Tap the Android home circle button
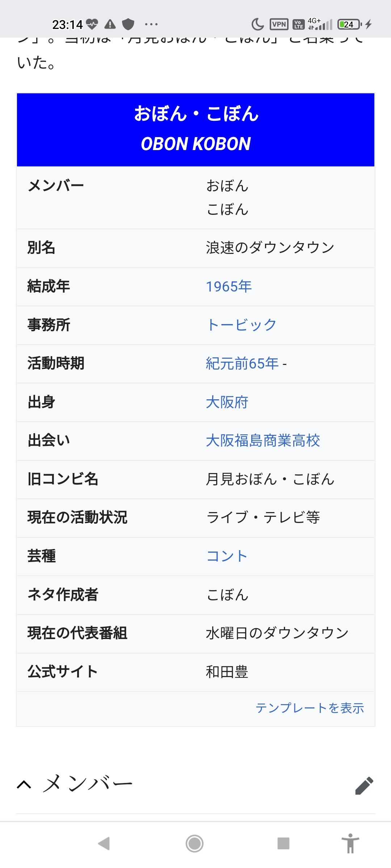This screenshot has width=391, height=868. pyautogui.click(x=195, y=843)
